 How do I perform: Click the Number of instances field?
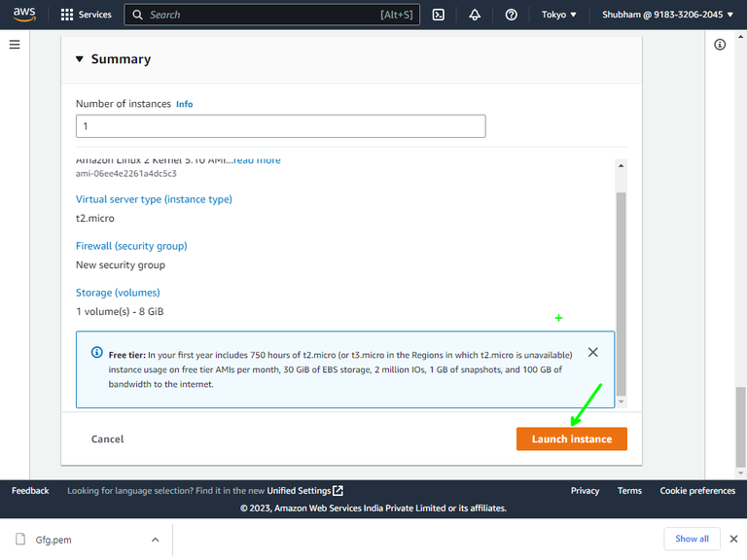[280, 126]
